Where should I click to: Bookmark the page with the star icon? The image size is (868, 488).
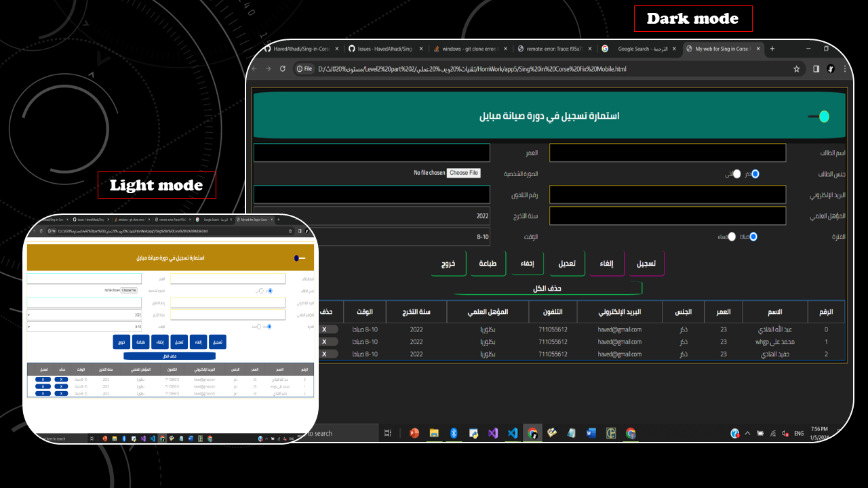[796, 68]
